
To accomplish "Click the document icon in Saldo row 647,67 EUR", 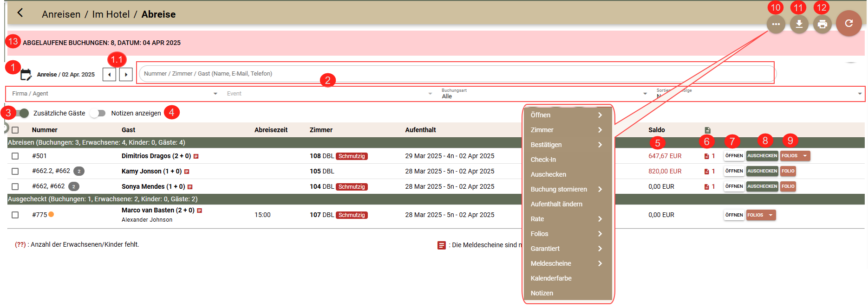I will 706,156.
